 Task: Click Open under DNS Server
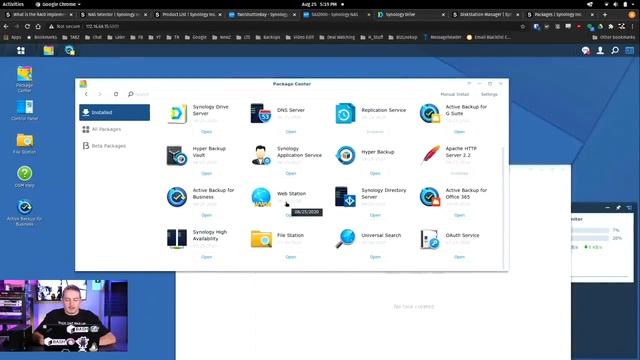click(x=291, y=132)
